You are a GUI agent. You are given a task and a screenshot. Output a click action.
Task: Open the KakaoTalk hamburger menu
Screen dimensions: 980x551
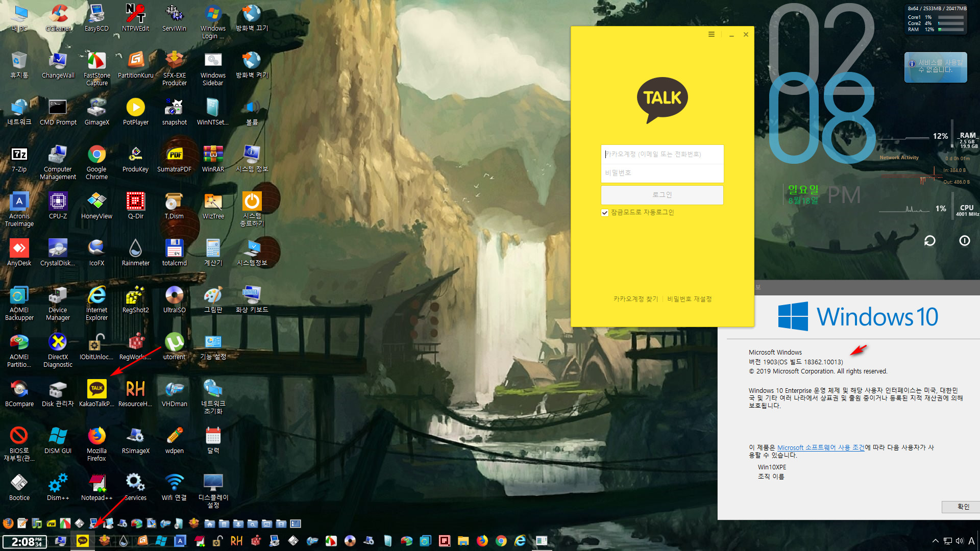711,34
